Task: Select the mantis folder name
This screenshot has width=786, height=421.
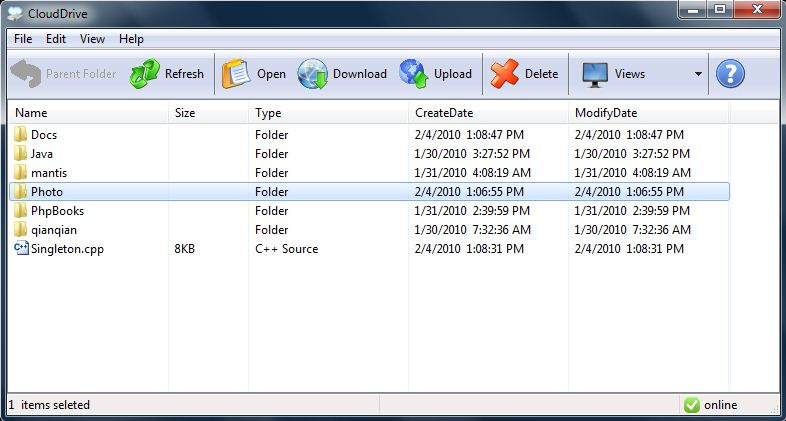Action: [x=49, y=173]
